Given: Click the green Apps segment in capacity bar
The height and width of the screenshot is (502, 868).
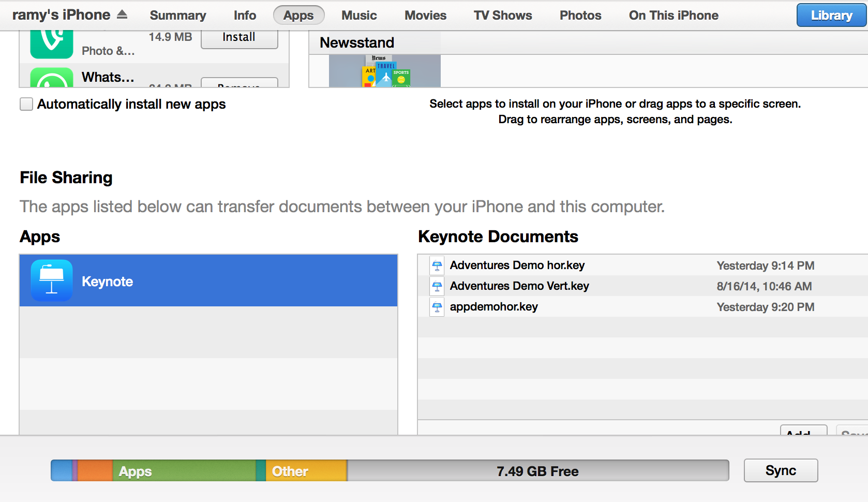Looking at the screenshot, I should 184,470.
